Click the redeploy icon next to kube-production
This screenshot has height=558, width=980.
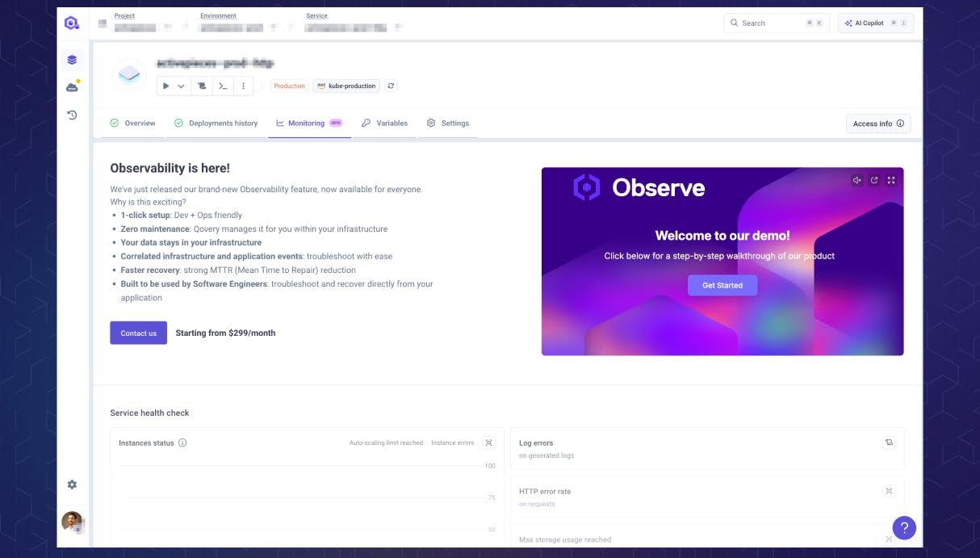[x=391, y=86]
